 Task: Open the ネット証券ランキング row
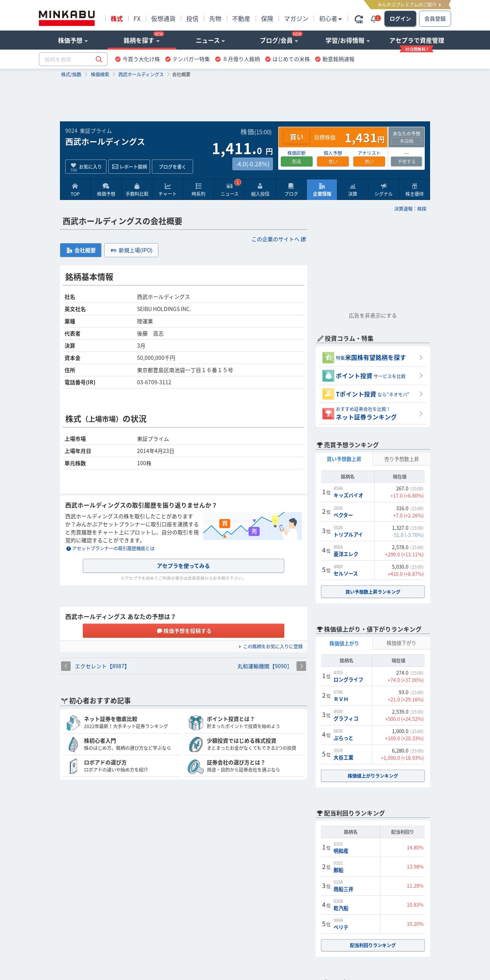tap(373, 413)
